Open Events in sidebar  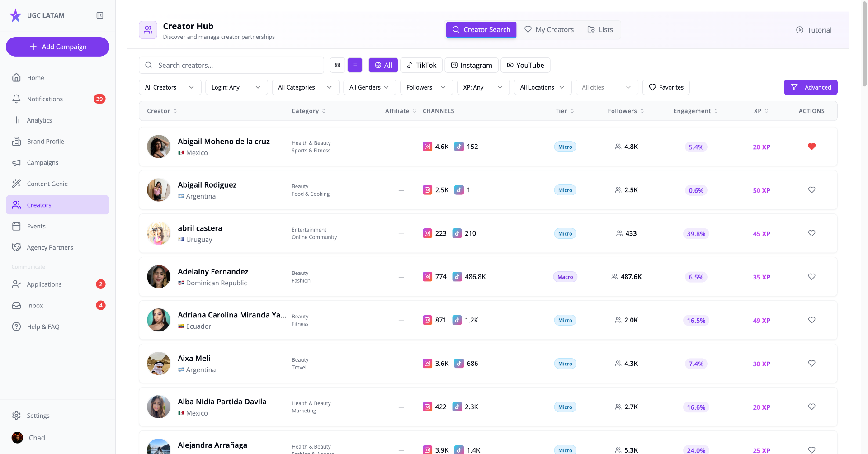click(x=57, y=226)
